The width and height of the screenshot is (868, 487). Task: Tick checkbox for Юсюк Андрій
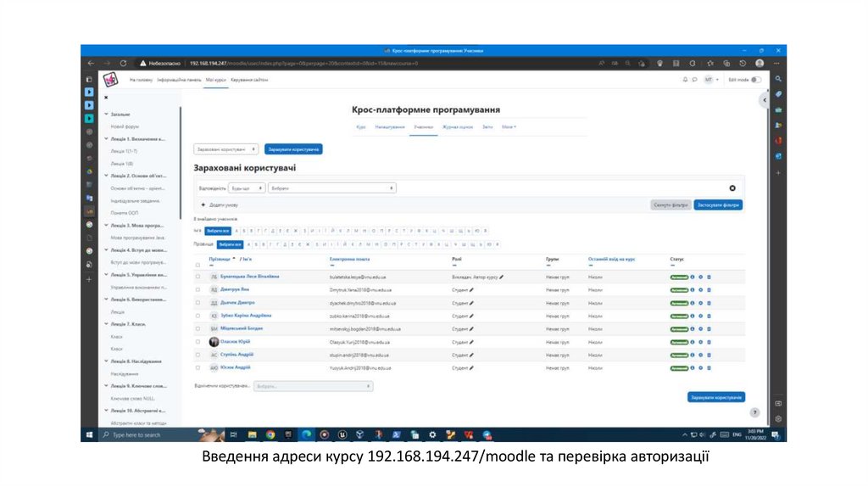coord(198,368)
